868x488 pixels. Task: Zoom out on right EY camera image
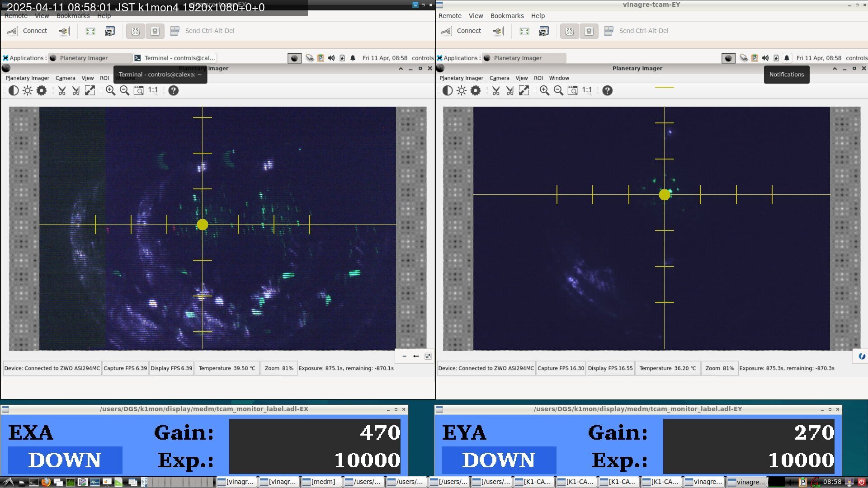click(558, 90)
